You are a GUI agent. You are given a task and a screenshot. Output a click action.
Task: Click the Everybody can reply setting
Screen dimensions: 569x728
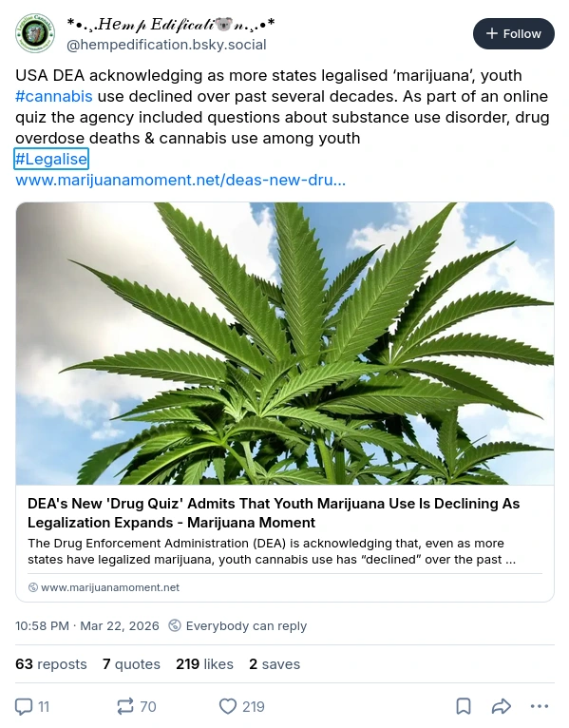click(237, 626)
